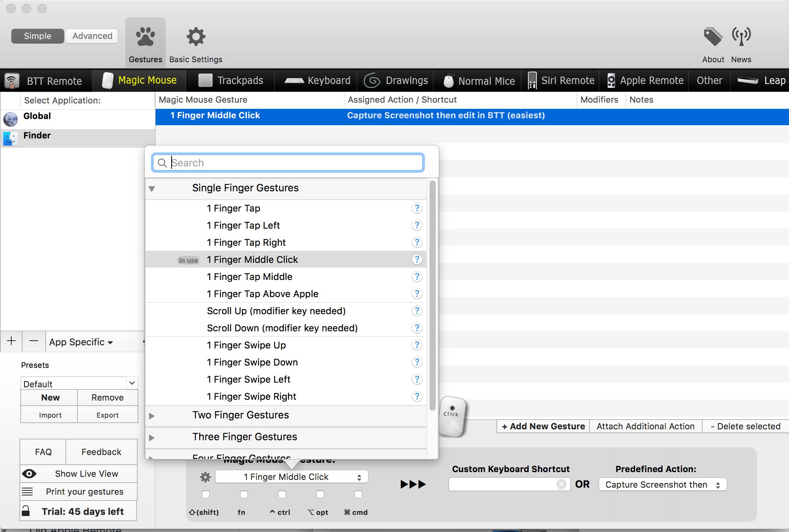Create a New preset

click(50, 397)
